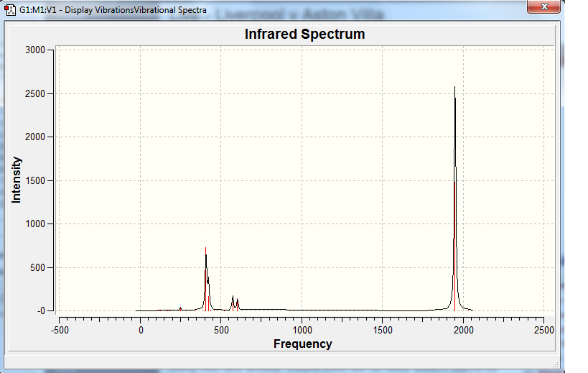The image size is (588, 373).
Task: Click the 3000 tick label on intensity axis
Action: point(35,50)
